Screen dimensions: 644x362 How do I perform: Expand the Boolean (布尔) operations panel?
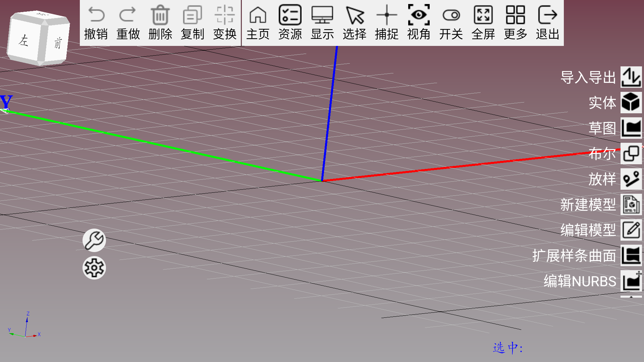(631, 154)
